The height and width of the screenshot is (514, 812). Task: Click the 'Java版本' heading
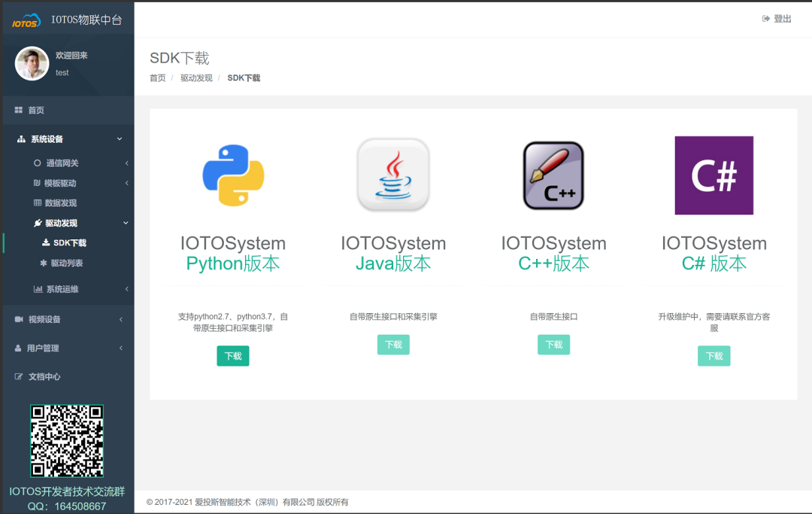393,263
